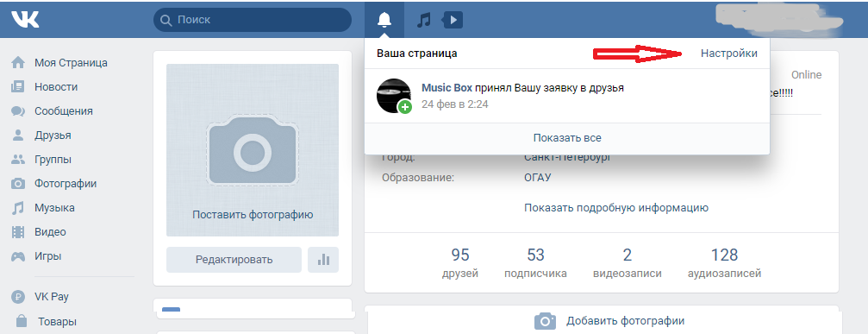Click the shopping bag icon beside Товары
Screen dimensions: 868x334
pyautogui.click(x=22, y=321)
